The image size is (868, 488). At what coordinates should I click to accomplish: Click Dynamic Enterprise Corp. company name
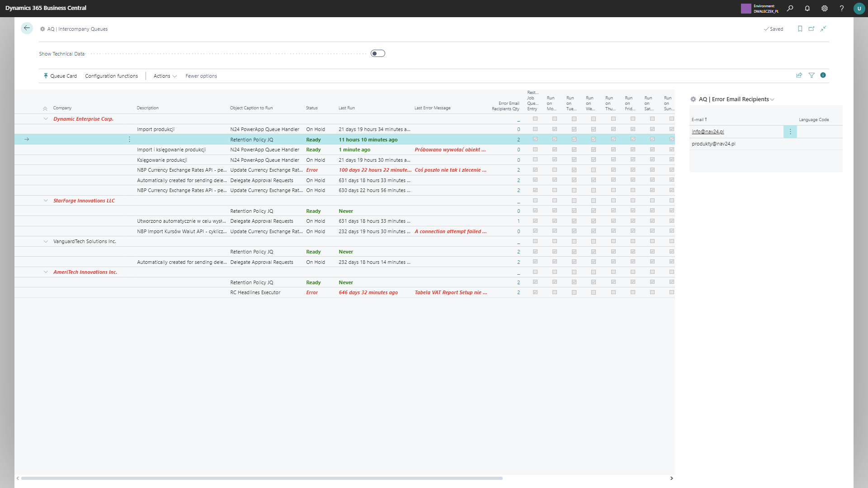(84, 119)
